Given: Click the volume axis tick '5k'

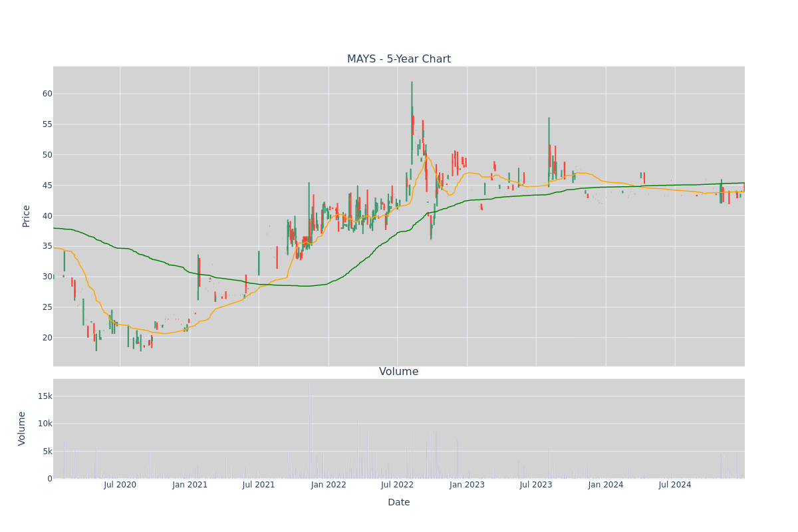Looking at the screenshot, I should 47,452.
